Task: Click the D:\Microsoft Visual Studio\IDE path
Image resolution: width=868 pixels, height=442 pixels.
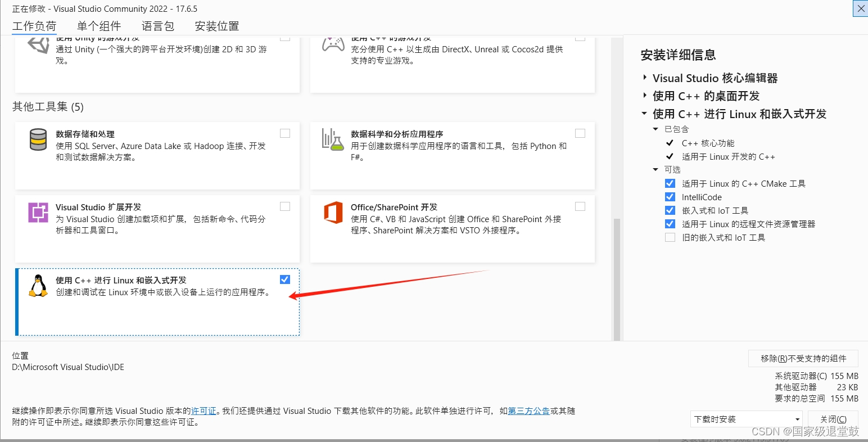Action: coord(68,367)
